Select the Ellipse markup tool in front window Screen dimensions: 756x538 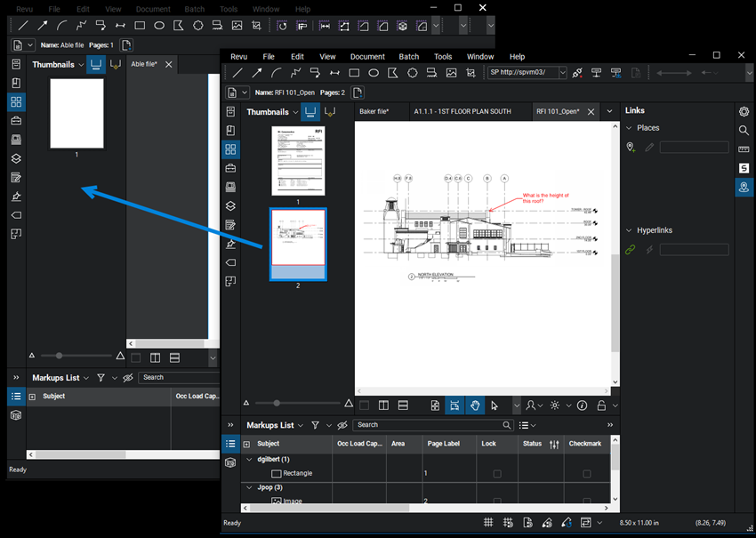click(374, 73)
